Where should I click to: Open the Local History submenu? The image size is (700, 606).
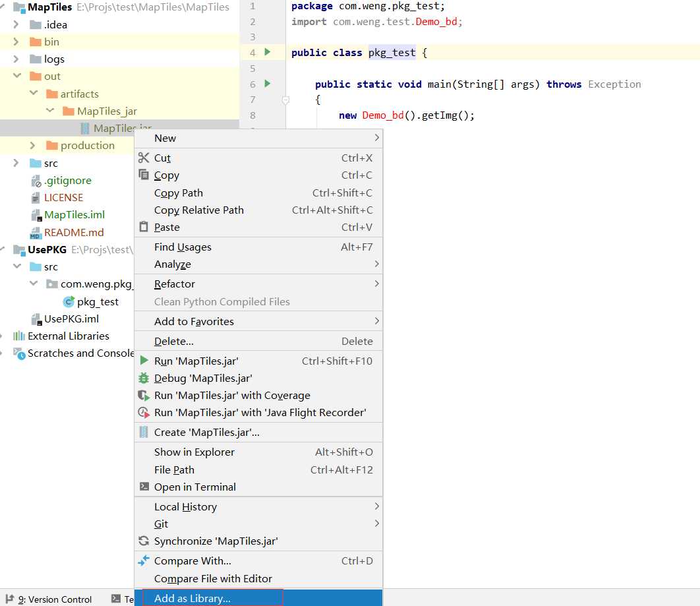[x=258, y=507]
